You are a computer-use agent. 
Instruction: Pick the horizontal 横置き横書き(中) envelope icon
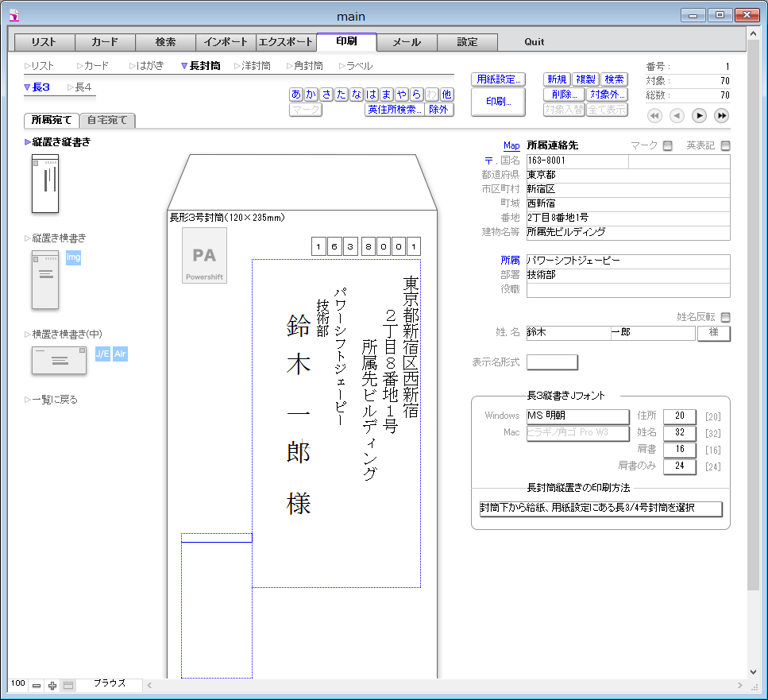tap(59, 360)
